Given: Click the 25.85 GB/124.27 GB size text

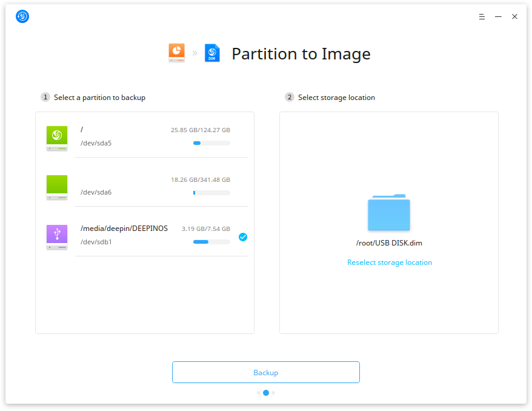Looking at the screenshot, I should coord(201,130).
